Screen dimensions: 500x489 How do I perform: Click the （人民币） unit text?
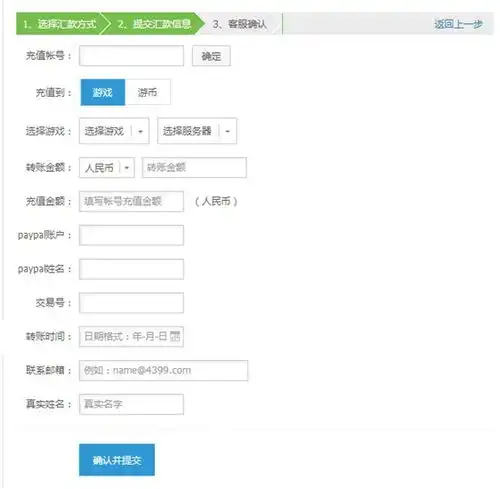tap(216, 201)
